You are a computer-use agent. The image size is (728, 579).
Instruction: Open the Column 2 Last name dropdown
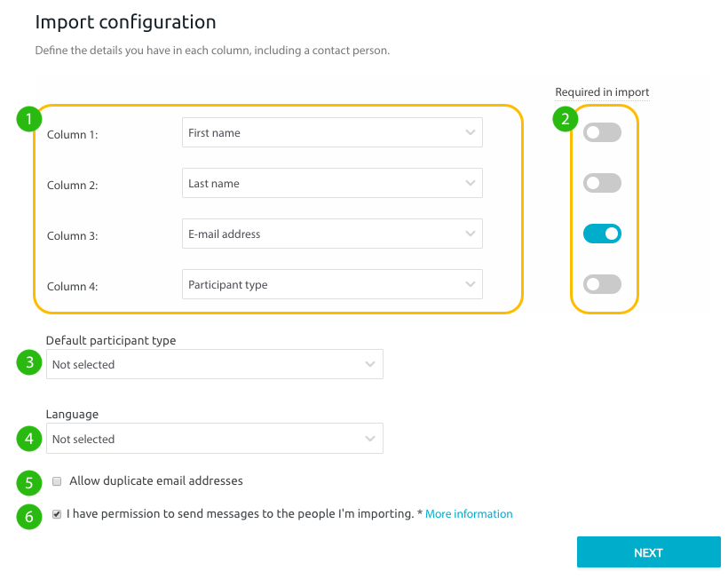[332, 183]
